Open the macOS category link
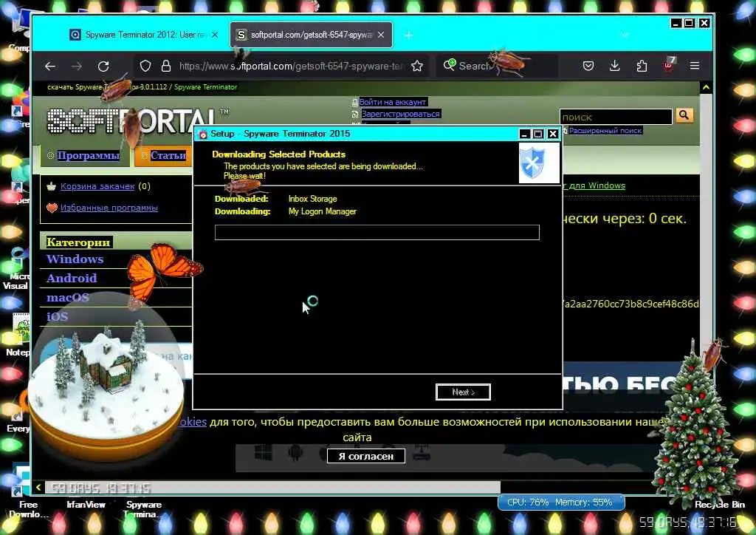Screen dimensions: 756x535 click(67, 297)
